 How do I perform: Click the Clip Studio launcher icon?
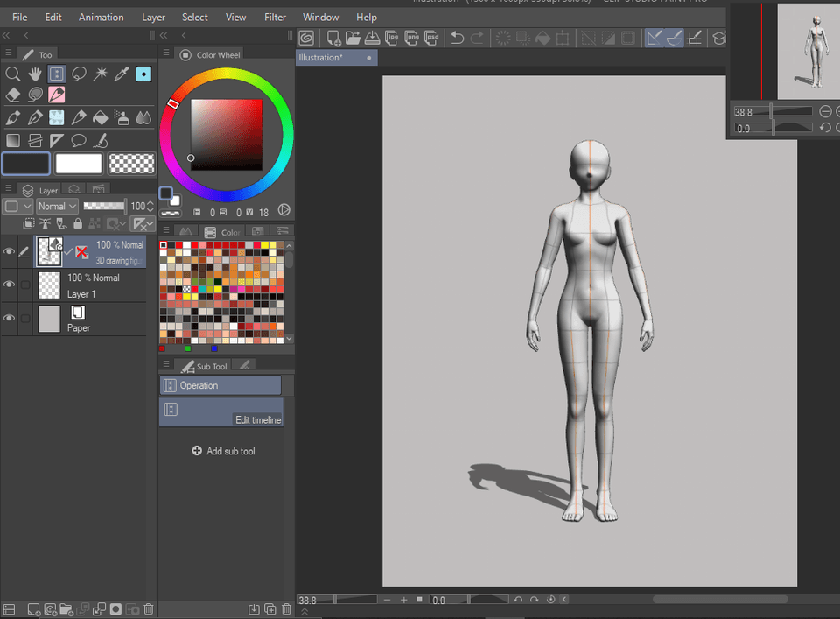306,38
